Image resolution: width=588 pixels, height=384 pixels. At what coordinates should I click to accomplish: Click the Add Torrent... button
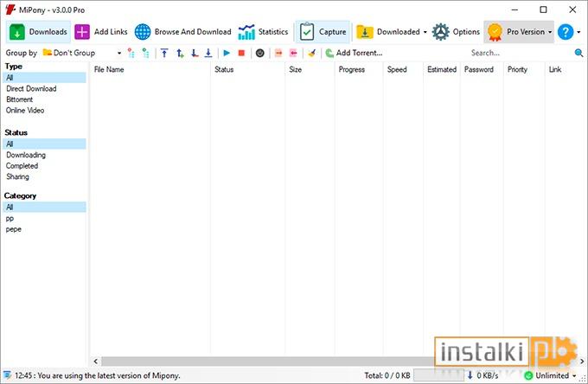click(x=354, y=53)
